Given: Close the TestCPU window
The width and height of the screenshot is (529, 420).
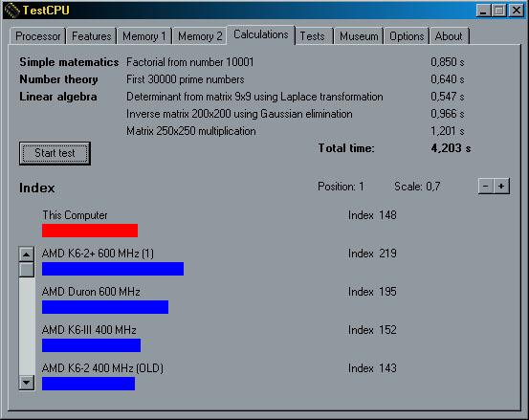Looking at the screenshot, I should (x=517, y=11).
